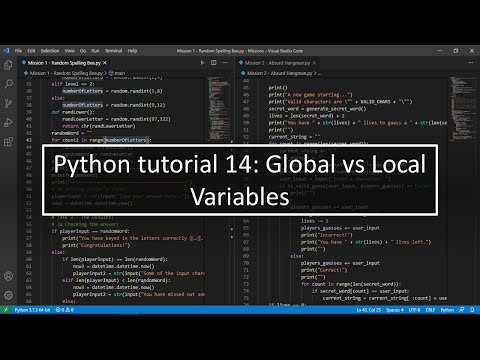The height and width of the screenshot is (360, 480).
Task: Click 'if playerInput == randomWord:' line
Action: (90, 231)
